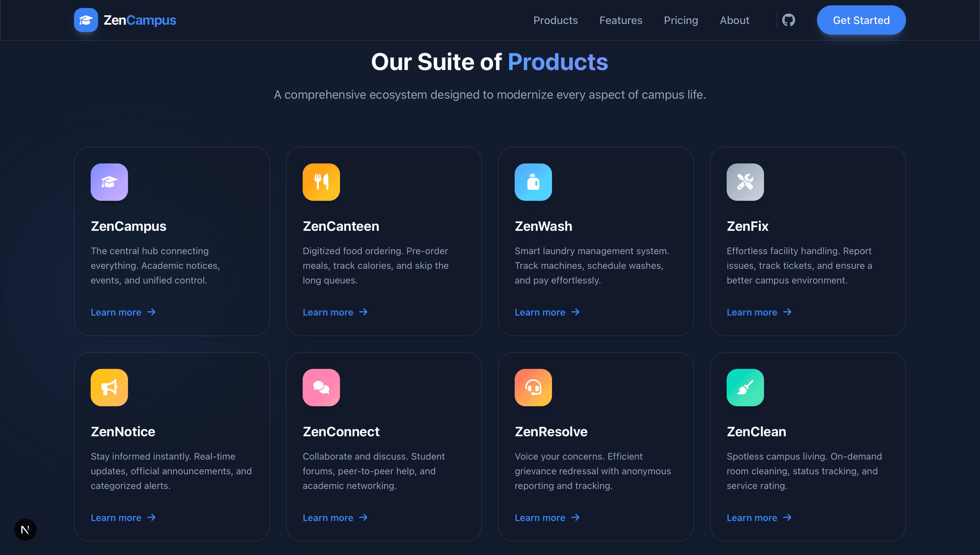Screen dimensions: 980x555
Task: Click the purple ZenCampus card icon
Action: click(x=109, y=182)
